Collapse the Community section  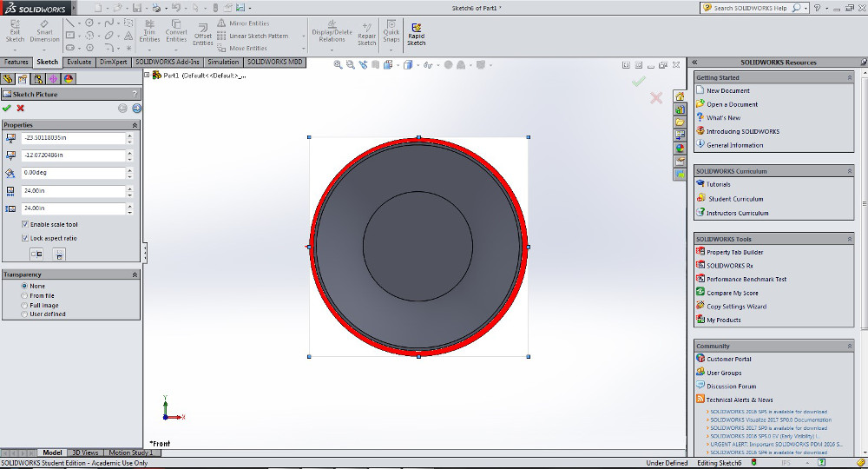pyautogui.click(x=849, y=346)
